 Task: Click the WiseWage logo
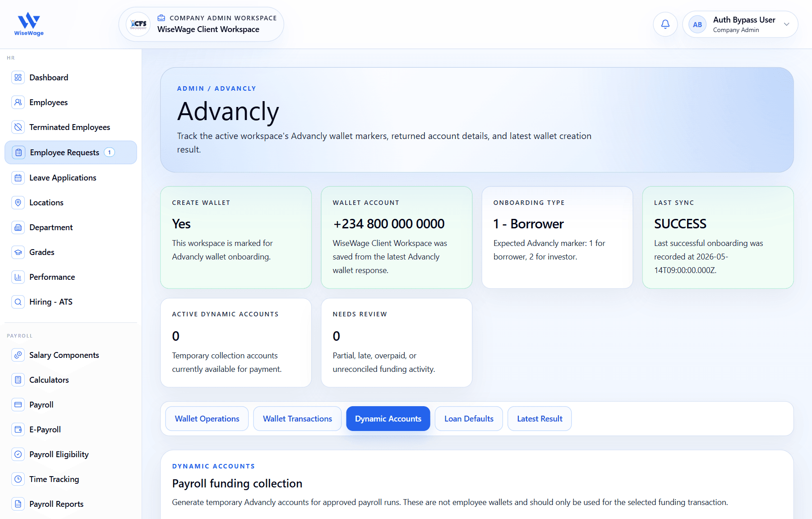[29, 24]
